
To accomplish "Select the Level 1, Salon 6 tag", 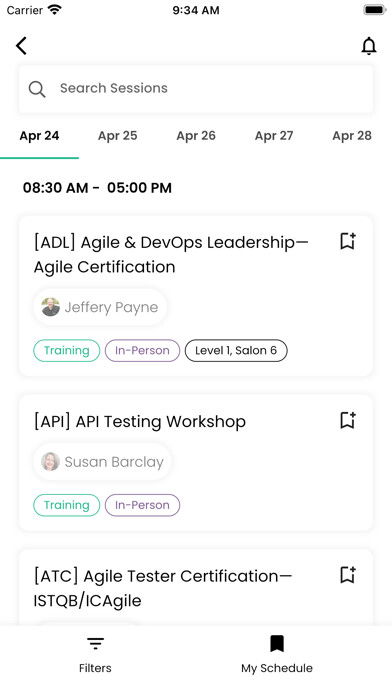I will [x=236, y=351].
